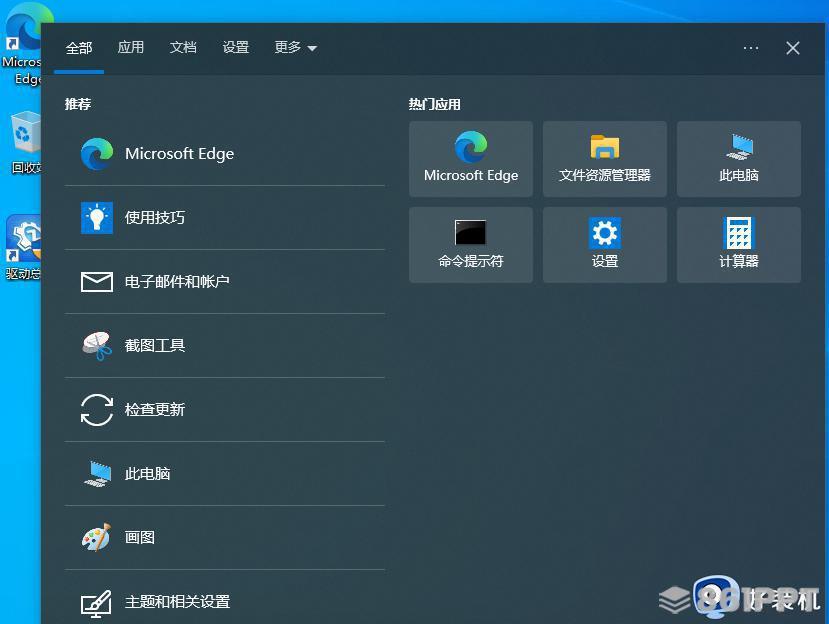Open the 计算器 tile
Viewport: 829px width, 624px height.
(x=739, y=244)
